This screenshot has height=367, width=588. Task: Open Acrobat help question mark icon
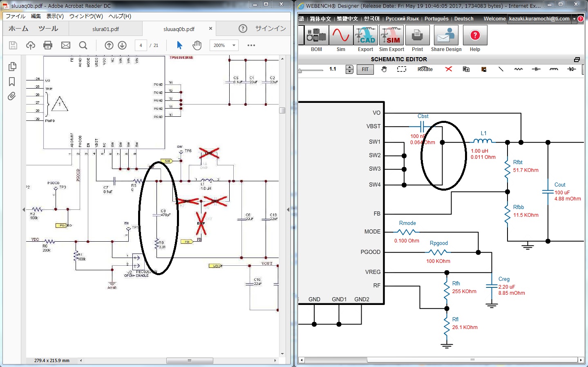pyautogui.click(x=243, y=29)
